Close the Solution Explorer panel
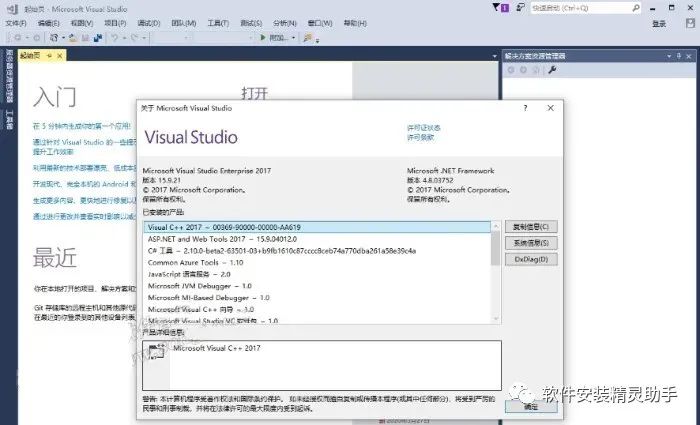This screenshot has height=425, width=700. tap(689, 56)
